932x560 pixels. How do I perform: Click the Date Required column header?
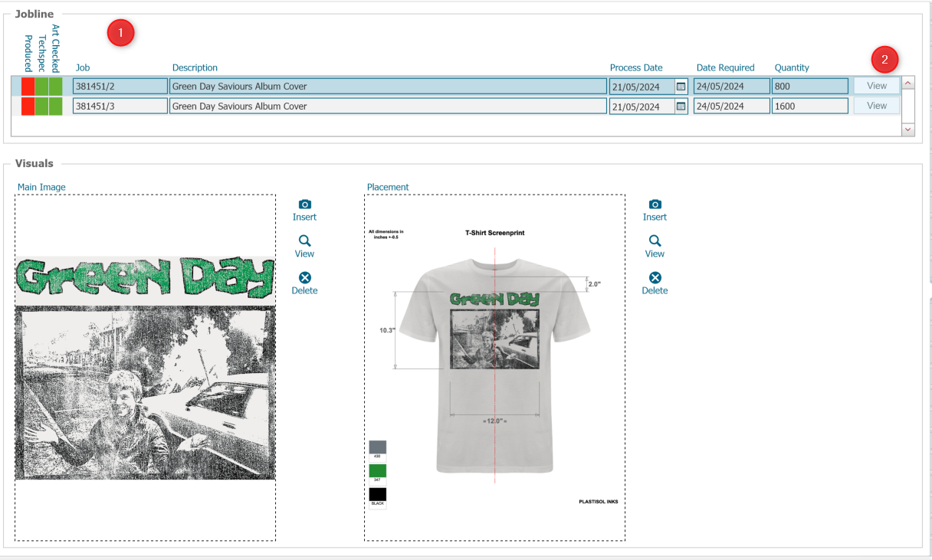[725, 67]
